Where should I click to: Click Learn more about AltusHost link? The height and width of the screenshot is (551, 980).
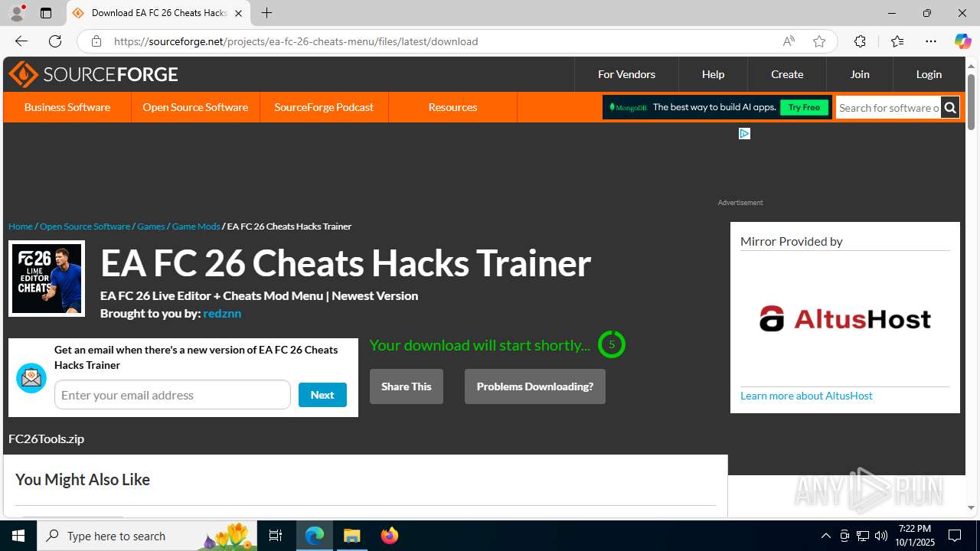[x=806, y=396]
